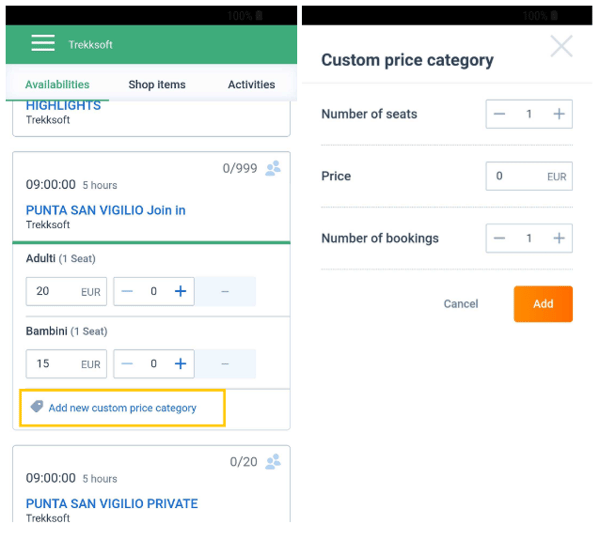Click Add new custom price category link

pyautogui.click(x=122, y=408)
